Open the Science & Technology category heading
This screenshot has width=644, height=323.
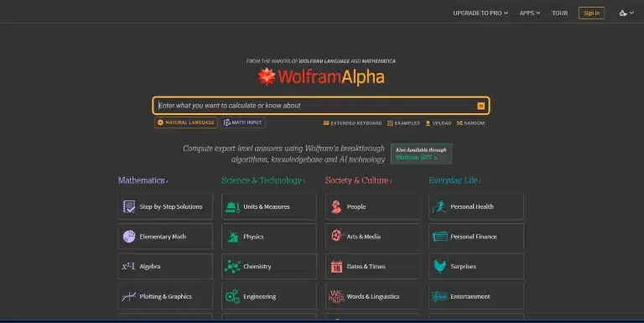point(262,180)
